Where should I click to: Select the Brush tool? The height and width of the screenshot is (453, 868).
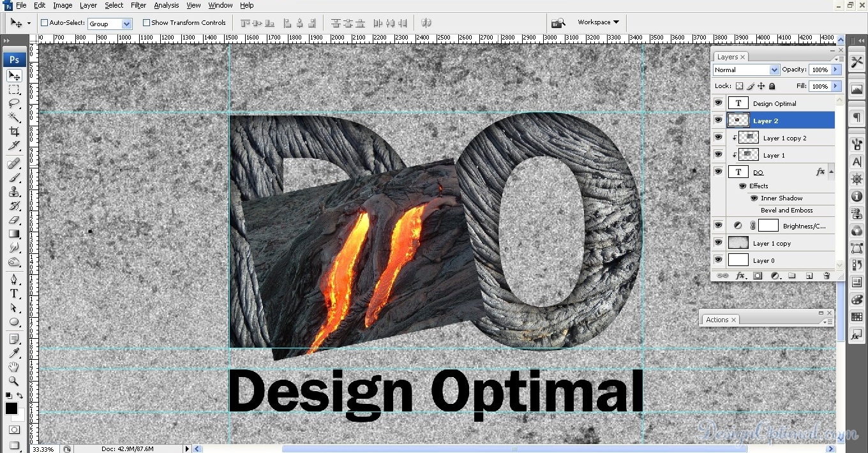pos(14,178)
